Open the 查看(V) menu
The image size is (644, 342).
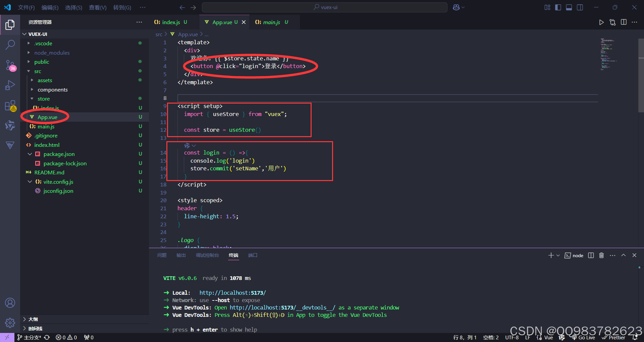coord(98,7)
